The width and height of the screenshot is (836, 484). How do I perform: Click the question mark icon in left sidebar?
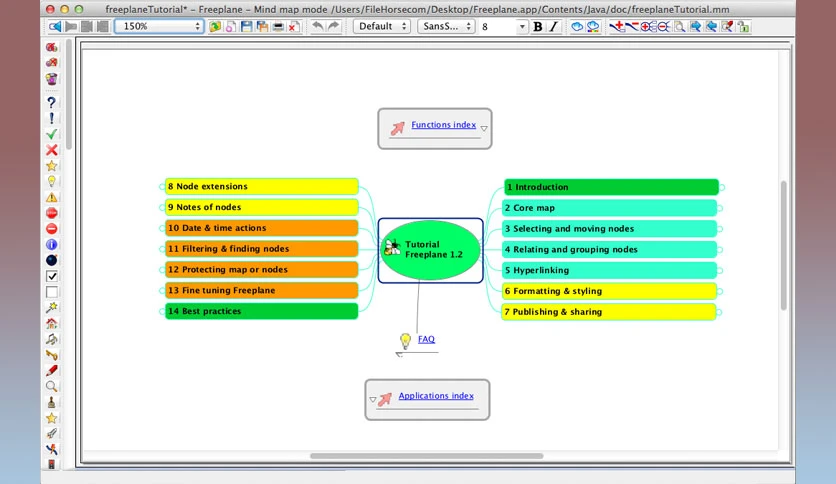click(51, 102)
